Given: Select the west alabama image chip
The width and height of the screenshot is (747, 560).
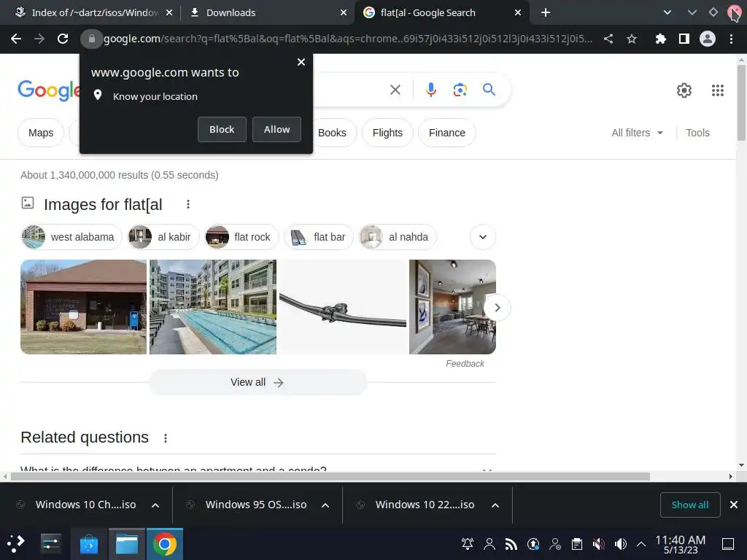Looking at the screenshot, I should click(x=71, y=237).
